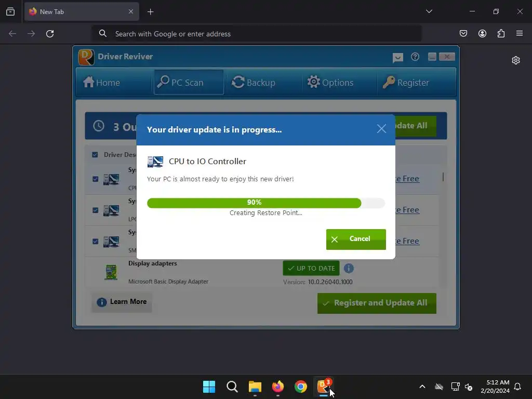
Task: Click the outdated drivers clock icon
Action: [99, 126]
